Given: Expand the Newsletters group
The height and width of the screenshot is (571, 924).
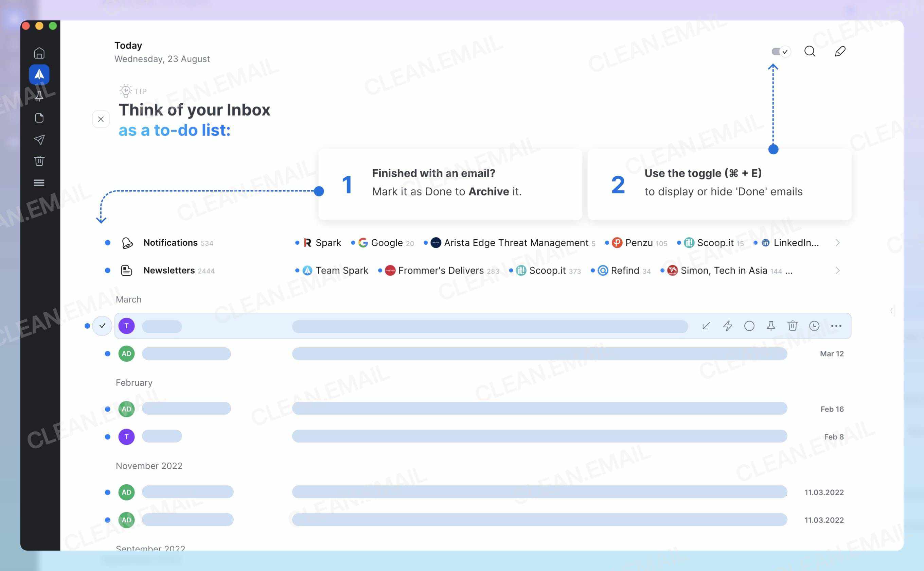Looking at the screenshot, I should (838, 271).
